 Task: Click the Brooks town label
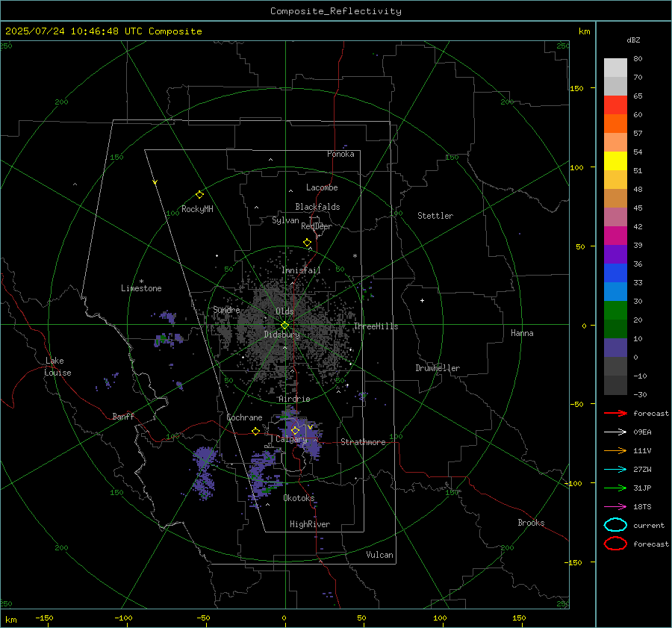(531, 523)
